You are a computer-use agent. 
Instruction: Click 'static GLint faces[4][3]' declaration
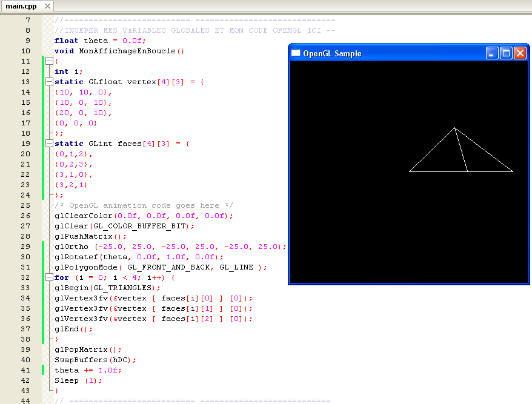112,144
